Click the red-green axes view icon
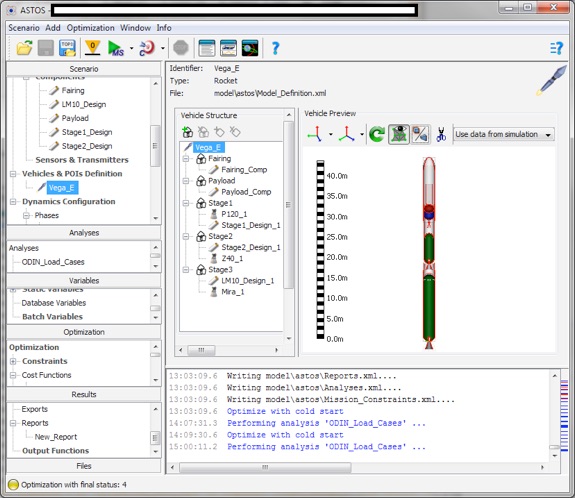This screenshot has width=575, height=498. 315,134
